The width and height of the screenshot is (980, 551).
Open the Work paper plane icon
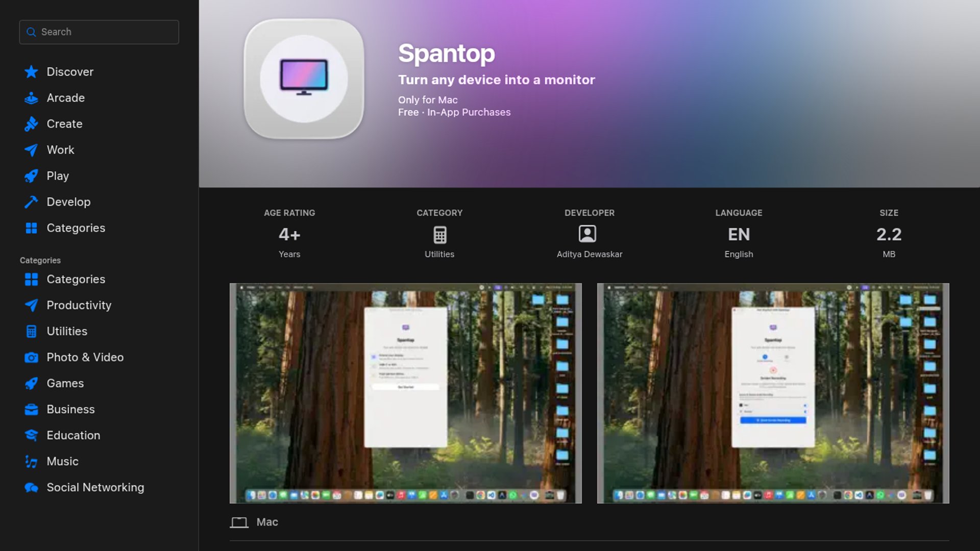(x=31, y=150)
